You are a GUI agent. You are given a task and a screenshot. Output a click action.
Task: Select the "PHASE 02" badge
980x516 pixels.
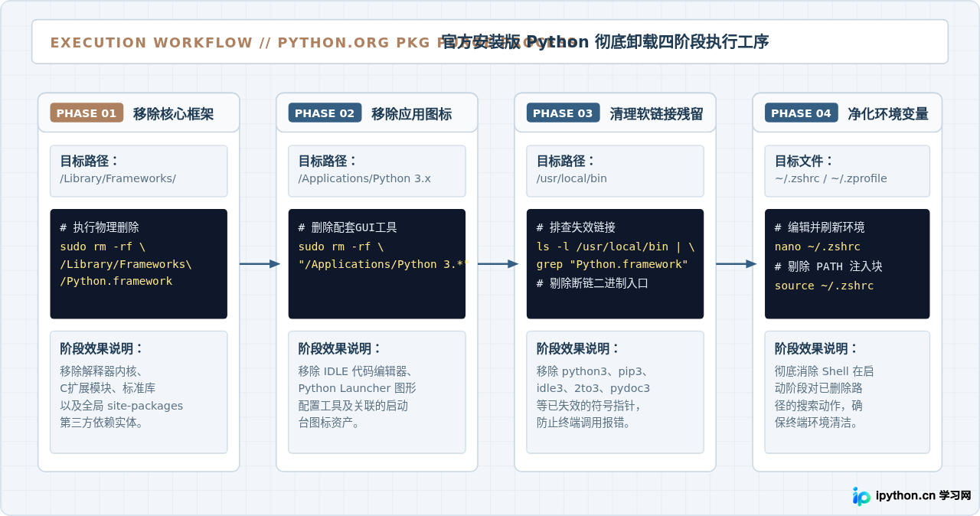coord(325,113)
